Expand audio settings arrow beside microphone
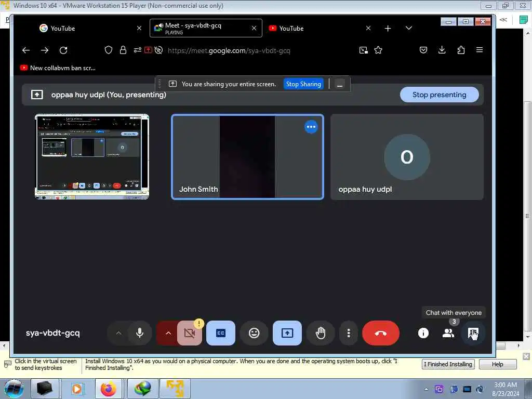Screen dimensions: 532x399 (118, 333)
